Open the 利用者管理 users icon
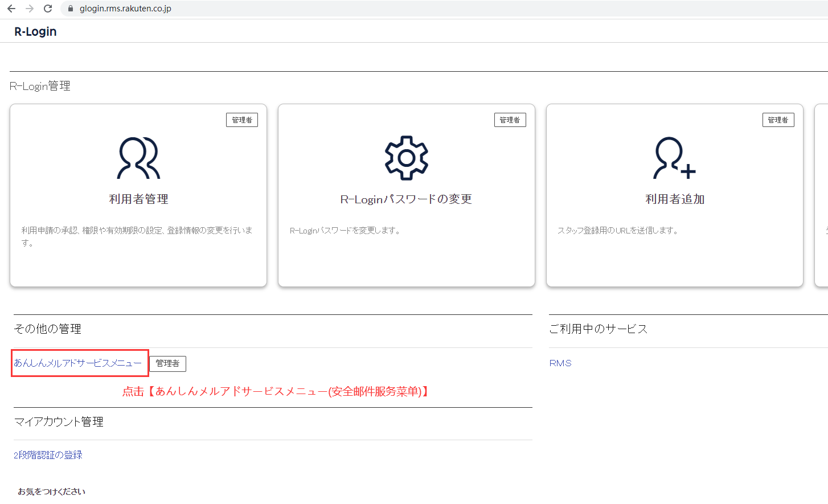This screenshot has height=504, width=828. pos(138,158)
